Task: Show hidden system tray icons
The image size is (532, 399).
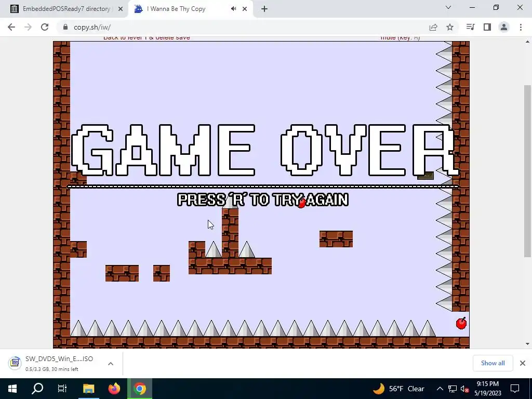Action: [440, 389]
